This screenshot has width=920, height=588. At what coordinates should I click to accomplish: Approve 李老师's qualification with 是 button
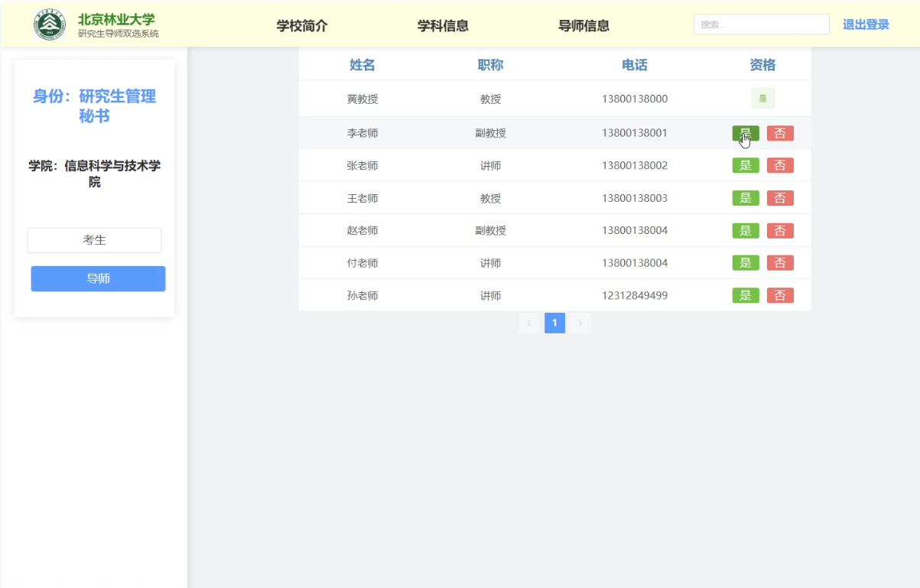click(745, 132)
